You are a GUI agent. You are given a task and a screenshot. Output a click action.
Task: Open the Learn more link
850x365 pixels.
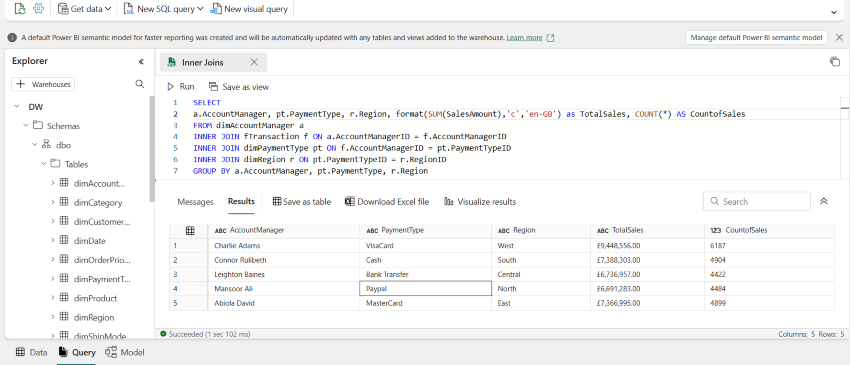click(x=524, y=38)
